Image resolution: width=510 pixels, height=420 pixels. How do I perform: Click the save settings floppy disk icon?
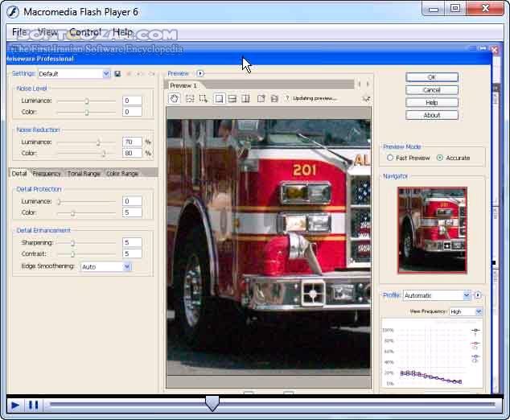point(117,74)
